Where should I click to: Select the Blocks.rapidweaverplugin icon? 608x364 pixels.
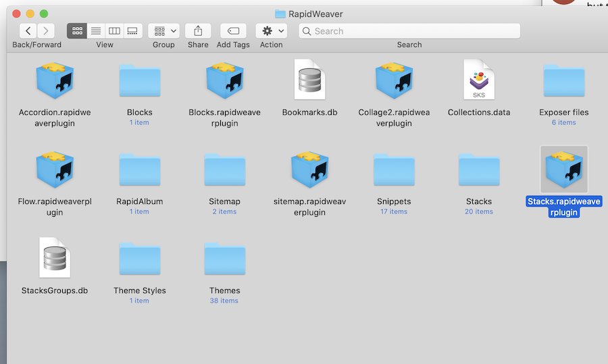point(225,80)
